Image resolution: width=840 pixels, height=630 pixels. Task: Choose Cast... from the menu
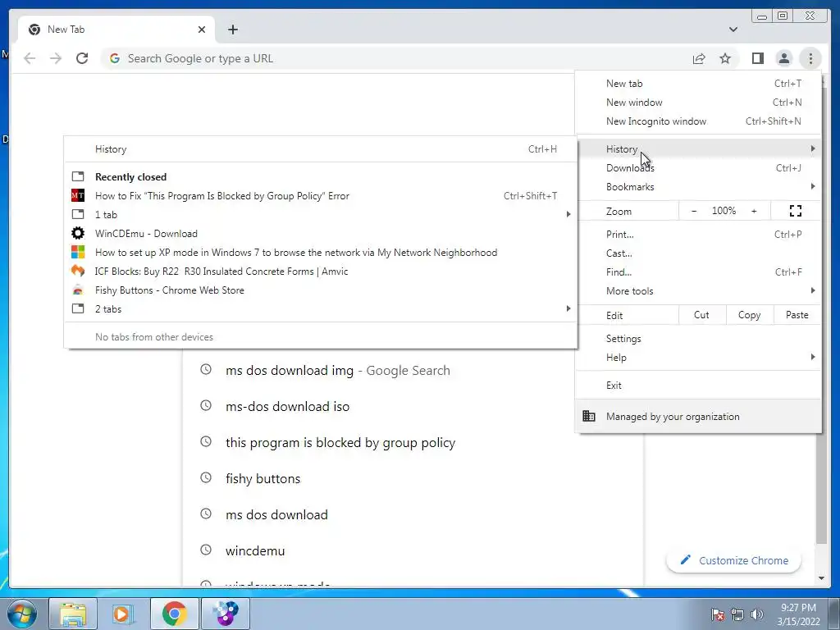(698, 253)
